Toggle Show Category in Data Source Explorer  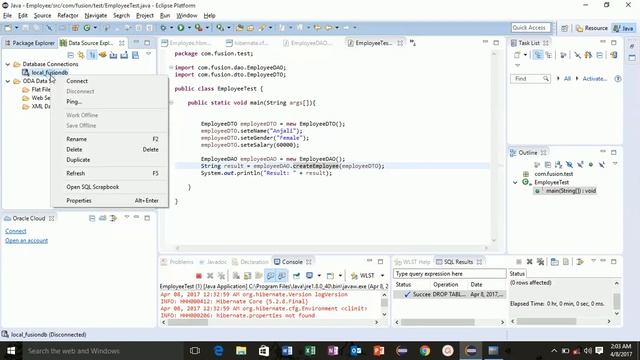click(92, 55)
